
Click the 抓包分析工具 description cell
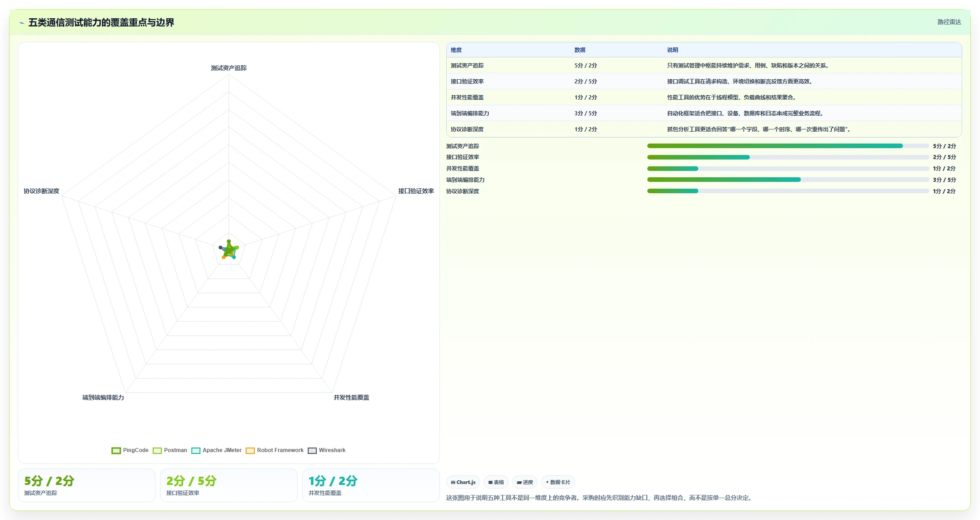point(759,129)
